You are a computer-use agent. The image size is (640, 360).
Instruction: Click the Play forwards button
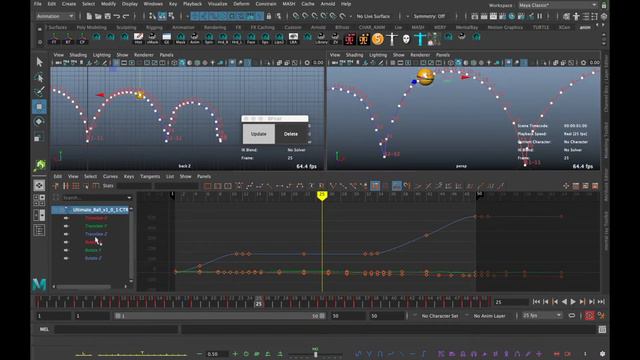(x=573, y=302)
